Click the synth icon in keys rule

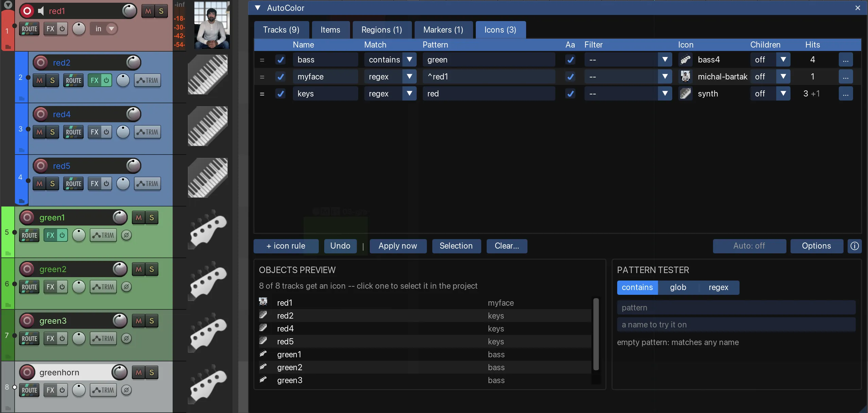click(685, 93)
